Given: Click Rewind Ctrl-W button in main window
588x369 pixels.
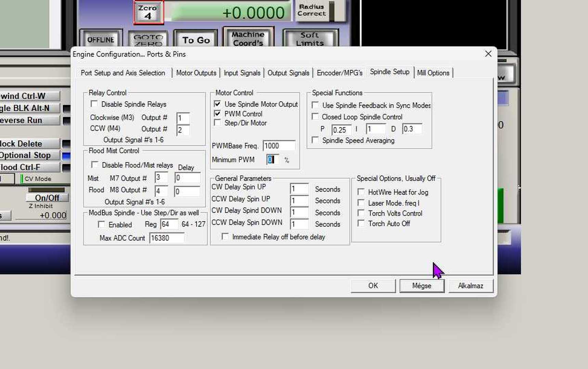Looking at the screenshot, I should coord(30,96).
